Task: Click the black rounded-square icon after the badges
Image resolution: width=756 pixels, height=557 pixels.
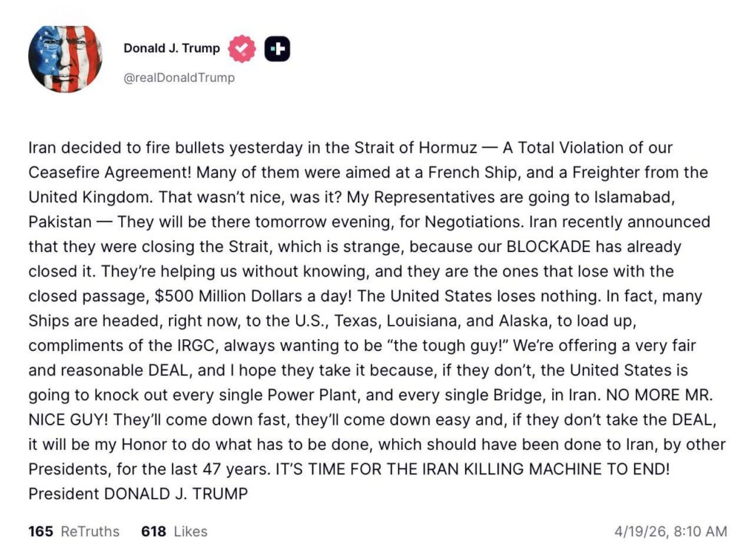Action: 278,47
